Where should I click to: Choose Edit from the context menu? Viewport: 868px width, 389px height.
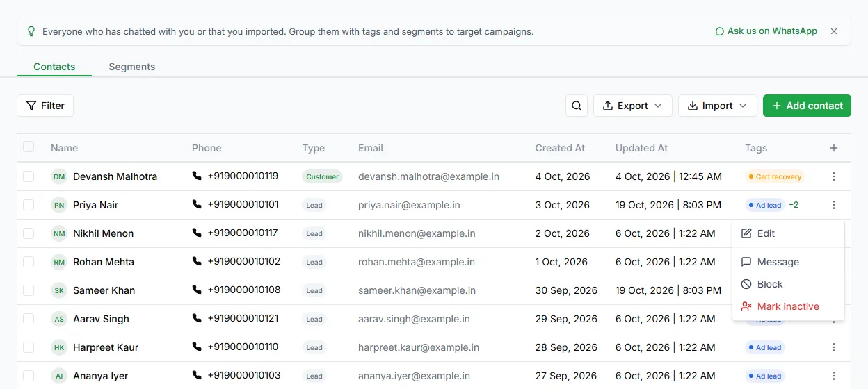tap(788, 233)
